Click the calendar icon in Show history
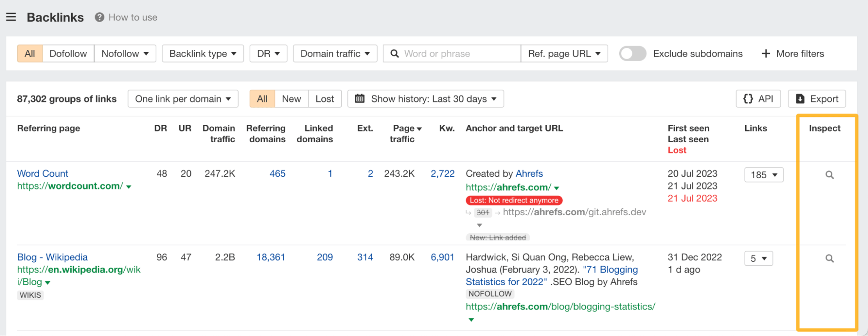868x336 pixels. [x=360, y=99]
